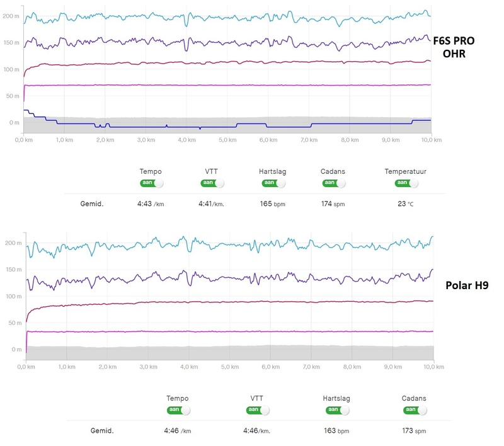Screen dimensions: 504x446
Task: Toggle Tempo switch in F6S PRO chart
Action: point(151,183)
